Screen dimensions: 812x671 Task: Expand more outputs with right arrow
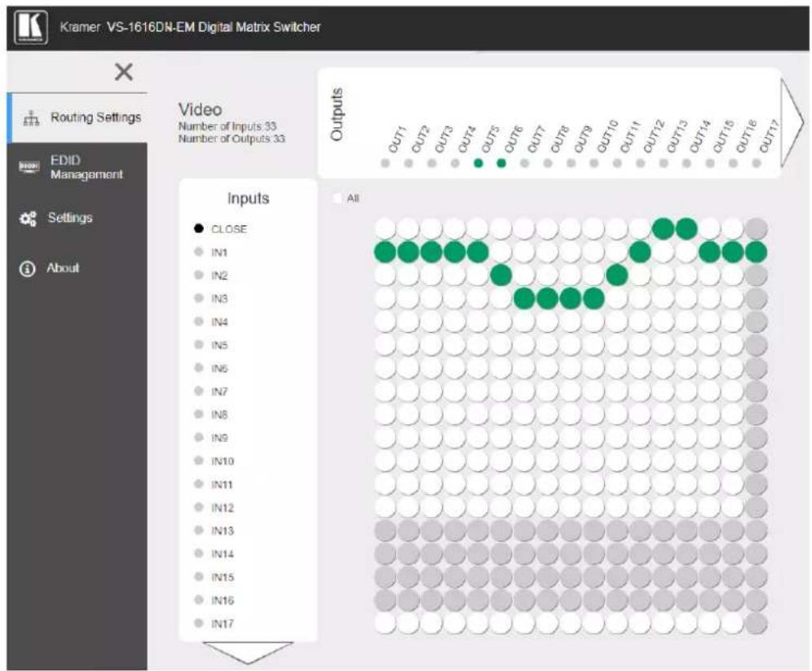(792, 123)
